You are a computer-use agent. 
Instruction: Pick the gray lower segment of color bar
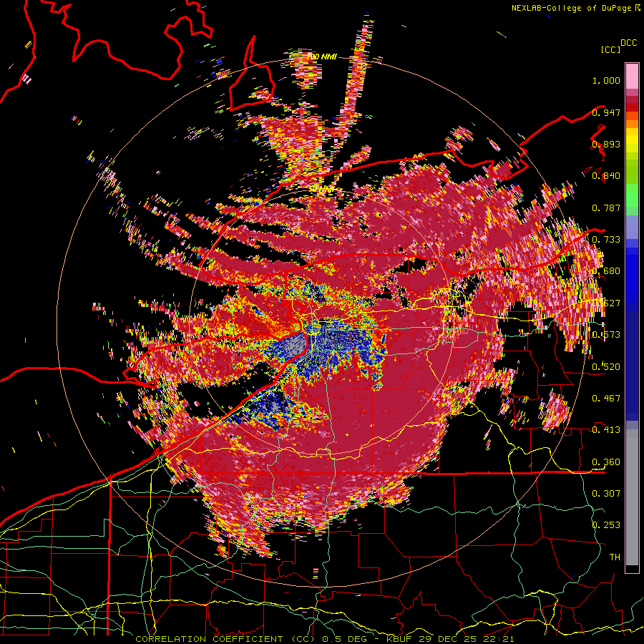[632, 497]
